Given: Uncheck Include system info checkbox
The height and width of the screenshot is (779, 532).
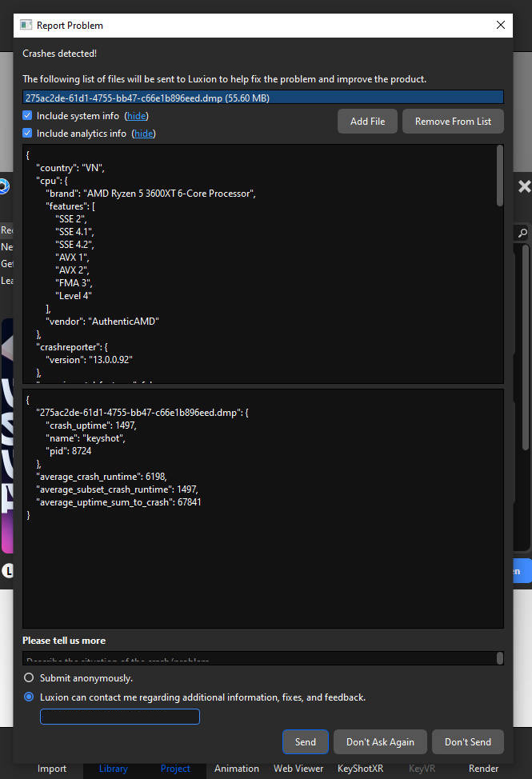Looking at the screenshot, I should [27, 115].
